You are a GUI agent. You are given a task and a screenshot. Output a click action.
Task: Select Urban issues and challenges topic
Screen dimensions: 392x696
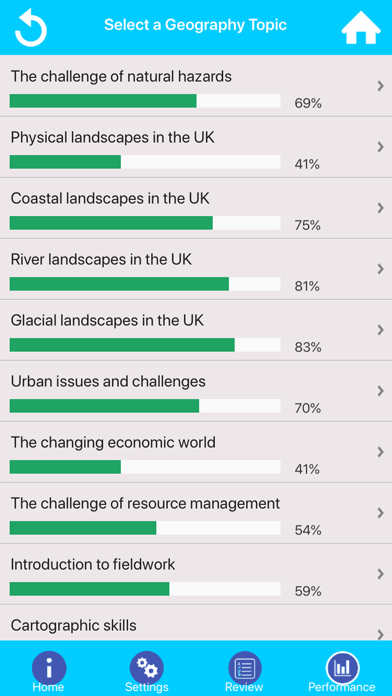coord(196,391)
